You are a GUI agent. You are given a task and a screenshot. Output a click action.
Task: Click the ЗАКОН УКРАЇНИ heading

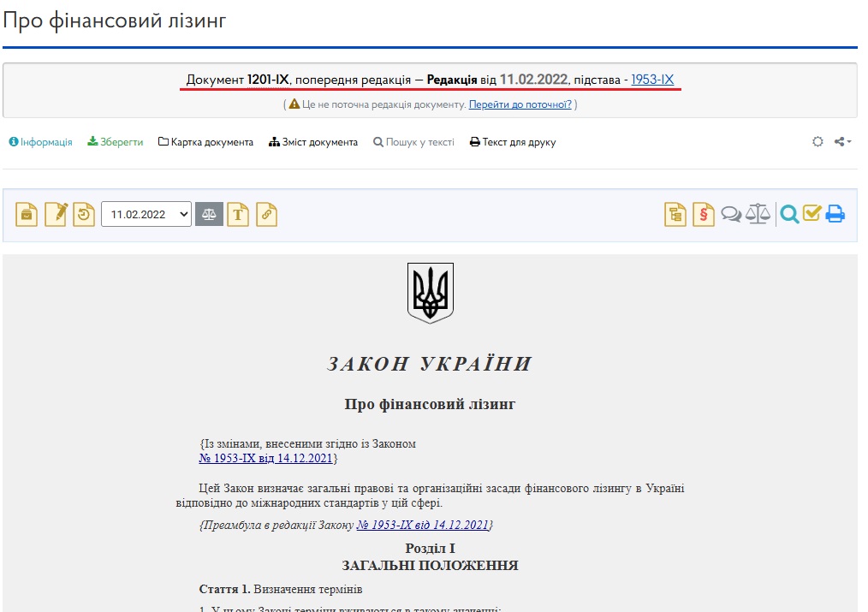[x=430, y=364]
